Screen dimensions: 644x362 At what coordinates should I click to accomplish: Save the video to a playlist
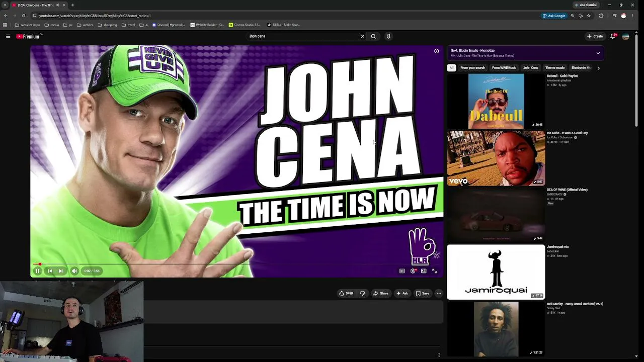[423, 293]
